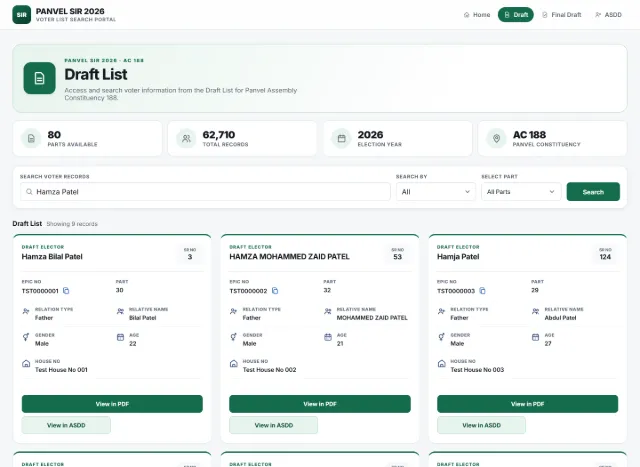Click Test House No 002 text
The image size is (640, 467).
[x=269, y=369]
